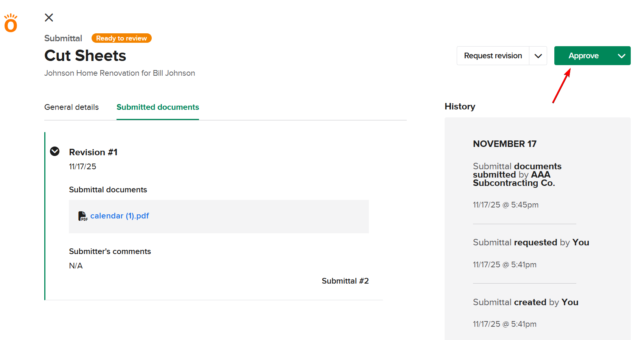Open the calendar (1).pdf link
Image resolution: width=644 pixels, height=340 pixels.
click(120, 216)
